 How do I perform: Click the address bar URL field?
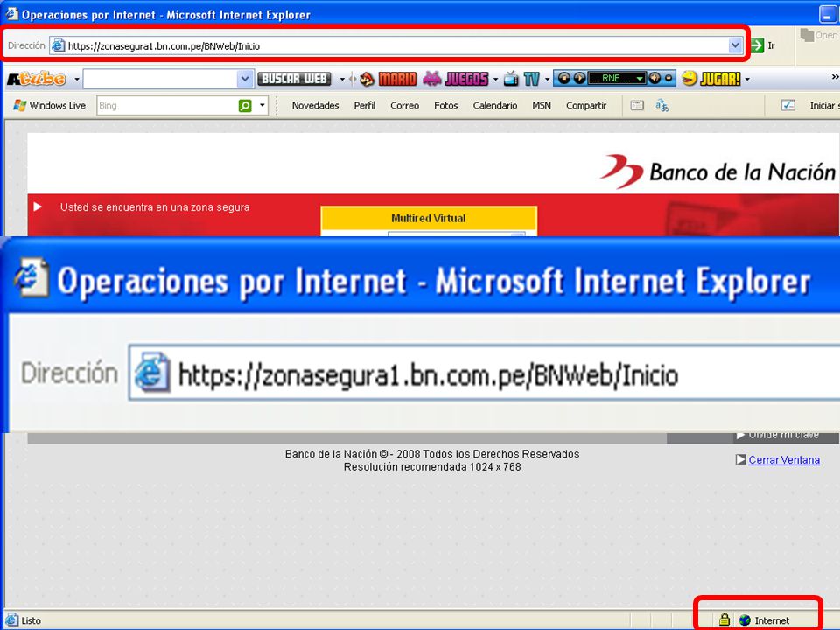click(395, 46)
